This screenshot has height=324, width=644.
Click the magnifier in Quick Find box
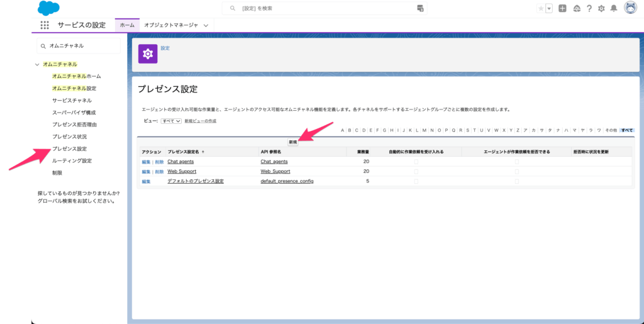tap(43, 46)
